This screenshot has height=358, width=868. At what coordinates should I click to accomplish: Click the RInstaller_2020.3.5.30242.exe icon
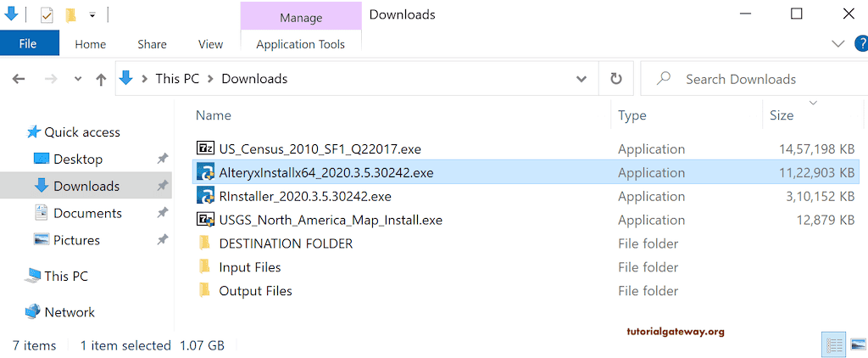point(205,196)
